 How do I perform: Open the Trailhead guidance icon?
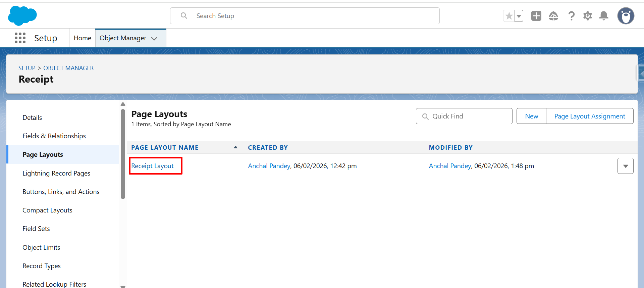click(x=553, y=16)
